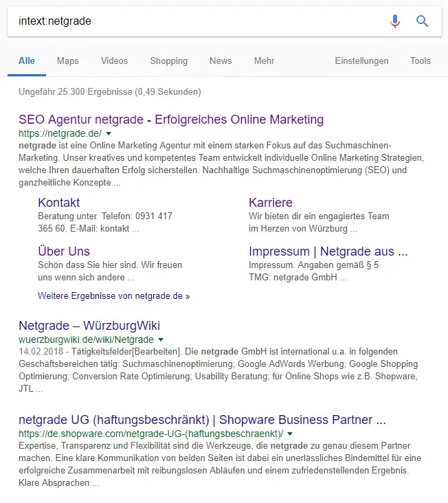Expand the arrow beside wuerzburgwiki.de URL
Viewport: 448px width, 503px height.
(161, 339)
